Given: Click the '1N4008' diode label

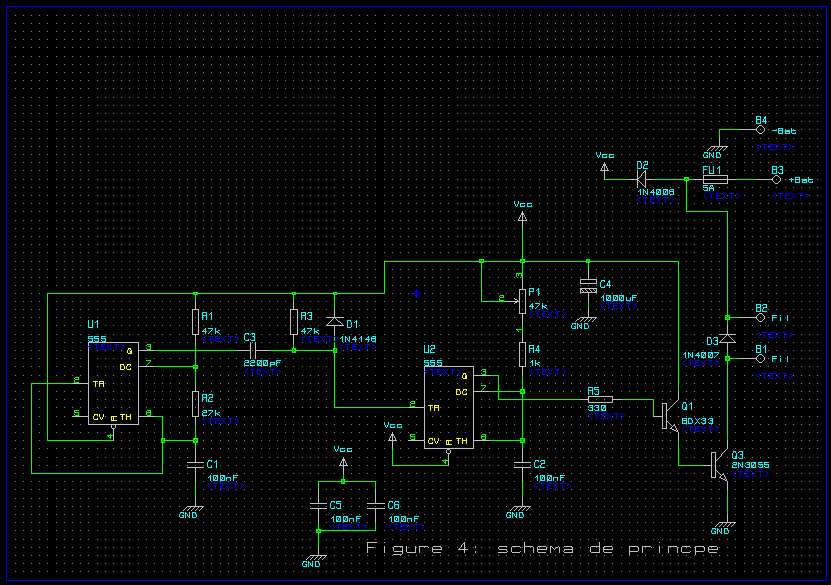Looking at the screenshot, I should (656, 192).
